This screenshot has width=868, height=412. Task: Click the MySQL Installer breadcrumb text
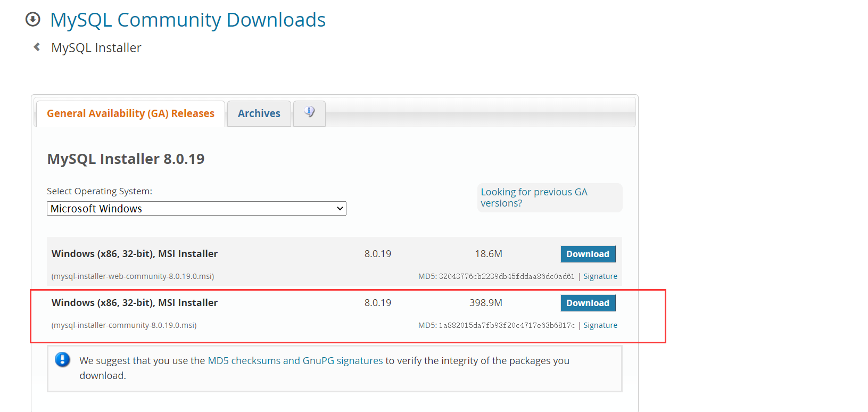click(x=96, y=48)
